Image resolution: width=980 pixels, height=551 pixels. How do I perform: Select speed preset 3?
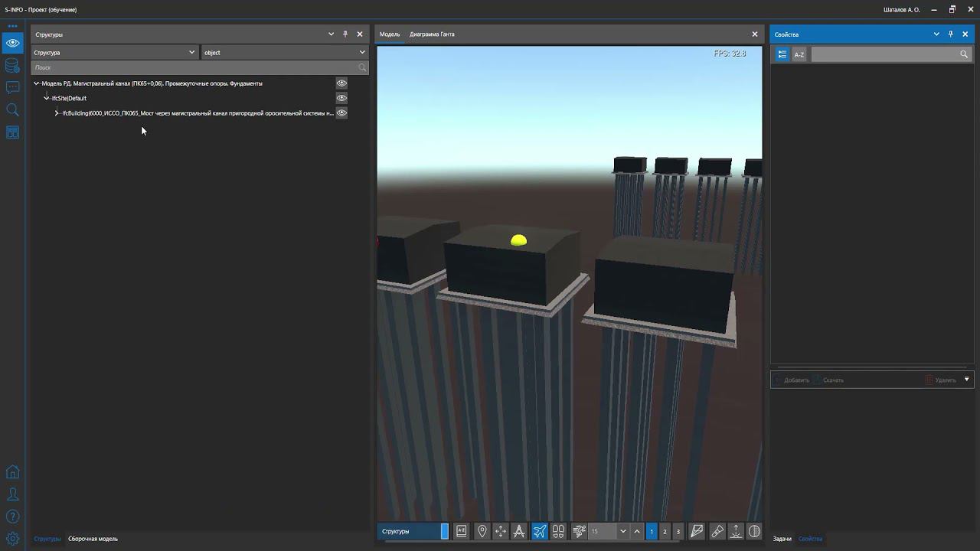click(x=678, y=531)
